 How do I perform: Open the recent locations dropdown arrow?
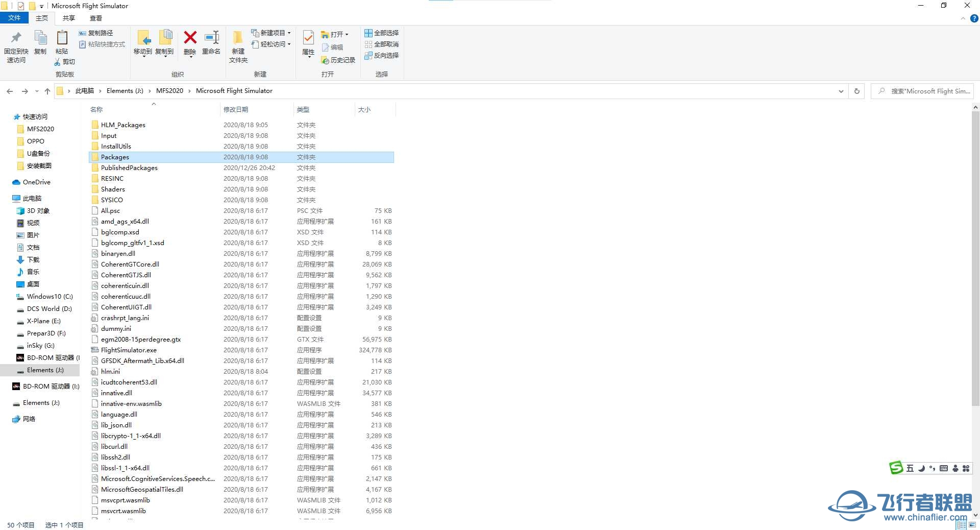(37, 91)
